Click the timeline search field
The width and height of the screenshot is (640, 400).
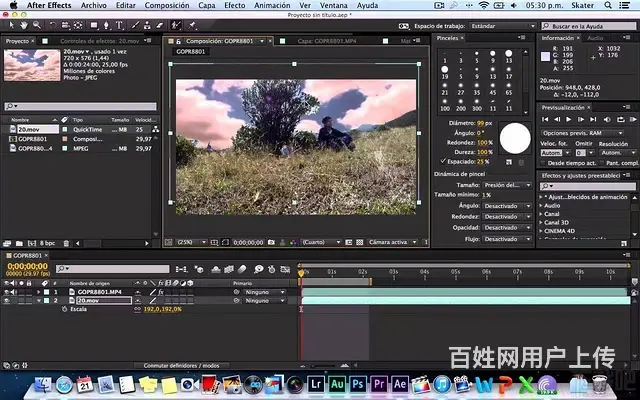pos(113,269)
